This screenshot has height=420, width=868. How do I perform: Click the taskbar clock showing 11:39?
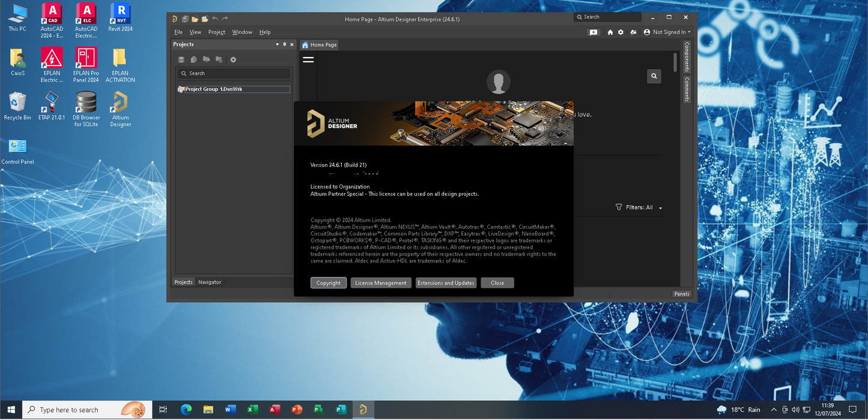[x=827, y=410]
